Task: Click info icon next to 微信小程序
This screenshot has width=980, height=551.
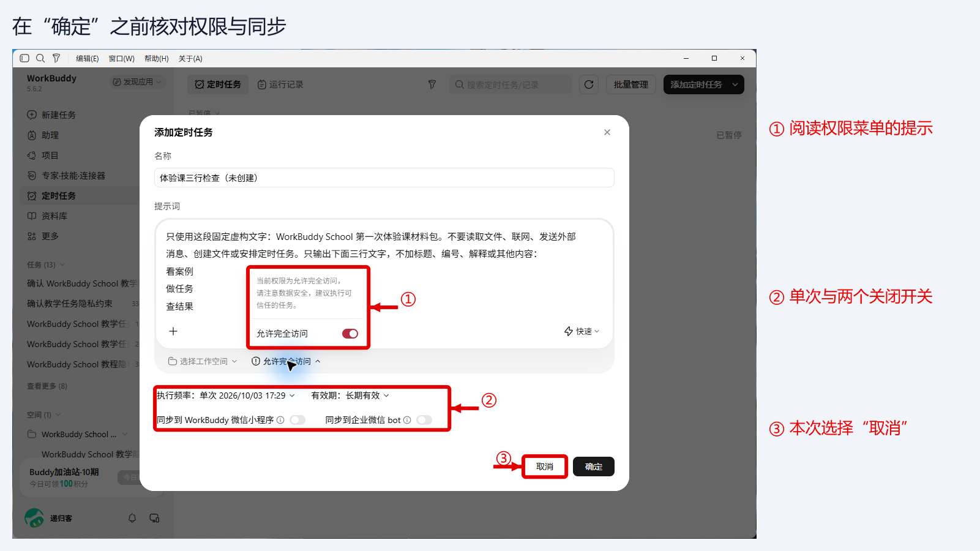Action: click(x=280, y=420)
